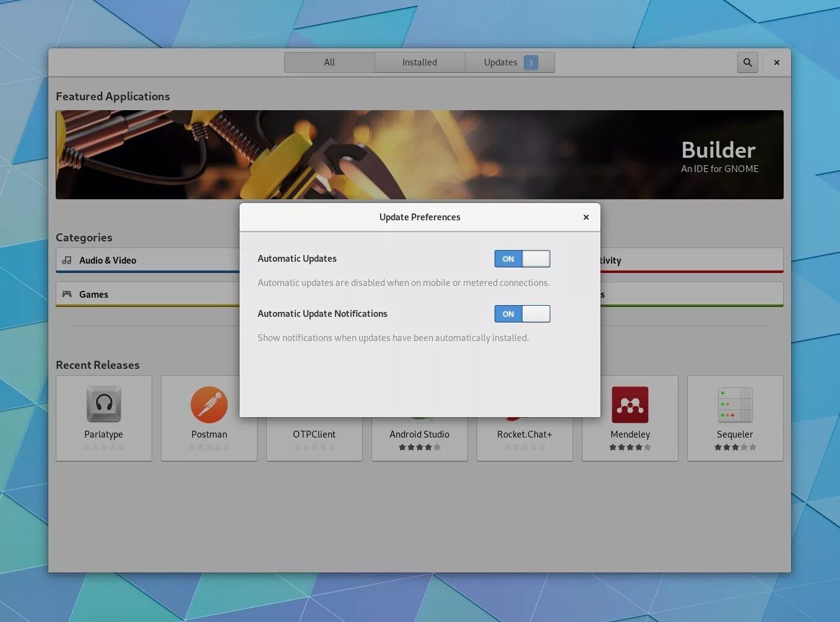Viewport: 840px width, 622px height.
Task: Open the Audio & Video category
Action: (148, 261)
